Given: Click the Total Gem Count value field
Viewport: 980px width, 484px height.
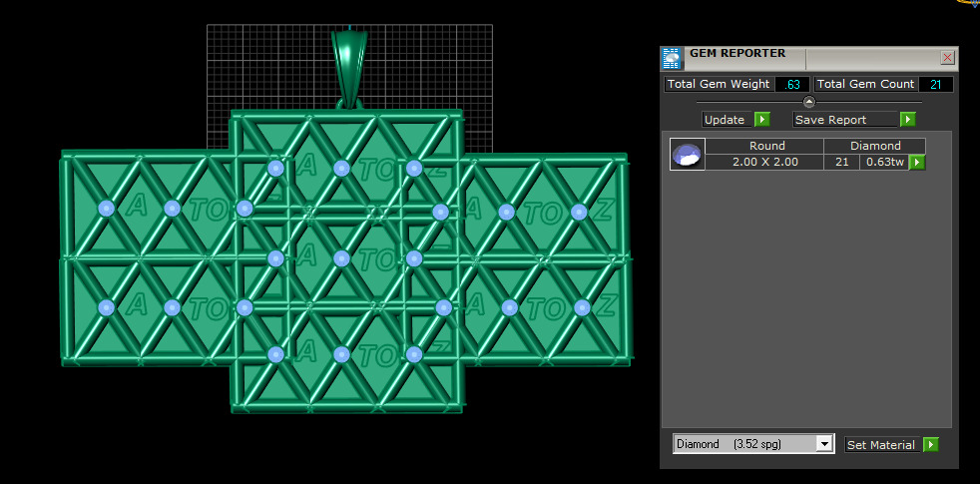Looking at the screenshot, I should tap(936, 85).
